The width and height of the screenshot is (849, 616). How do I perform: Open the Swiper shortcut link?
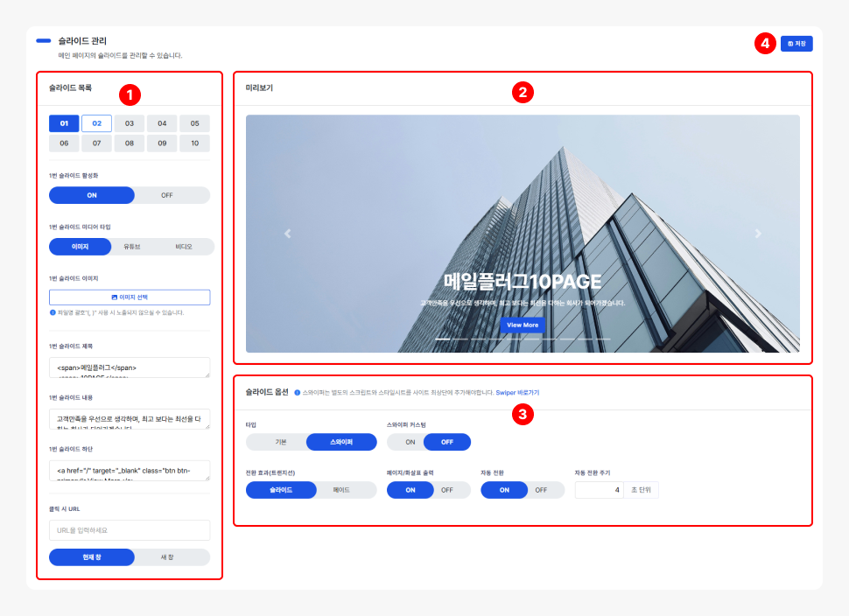click(x=517, y=393)
